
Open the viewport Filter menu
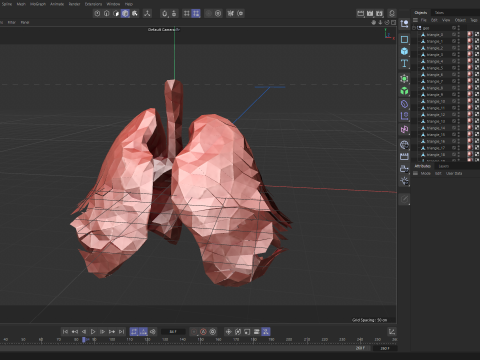pyautogui.click(x=12, y=22)
